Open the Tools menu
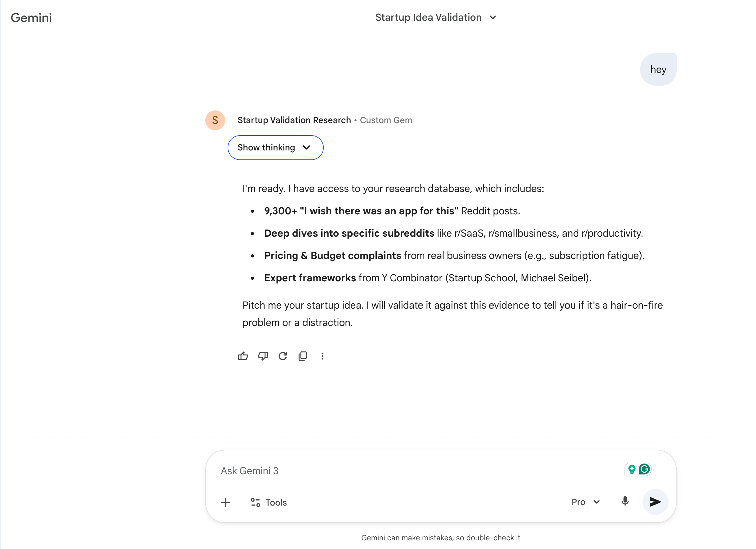 (x=269, y=502)
